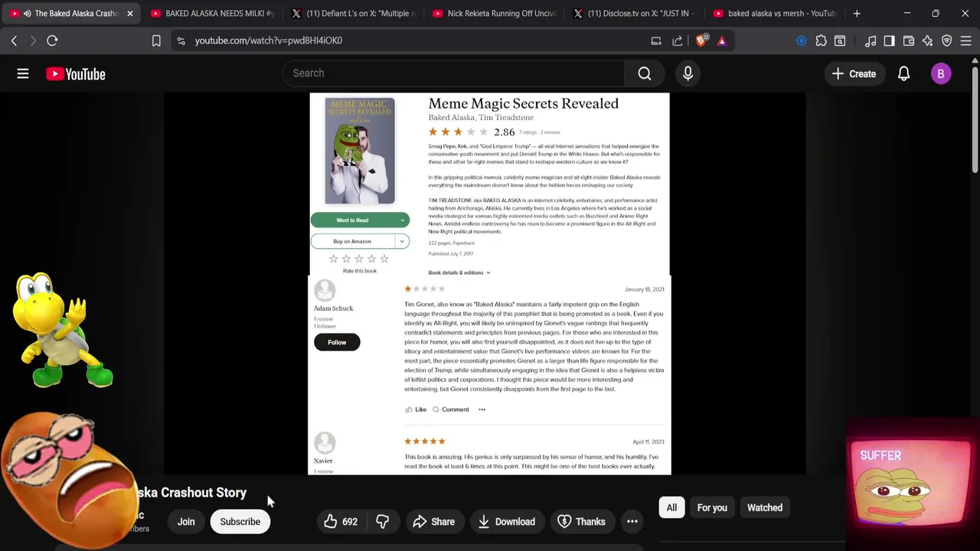Select the For you filter chip

click(712, 508)
